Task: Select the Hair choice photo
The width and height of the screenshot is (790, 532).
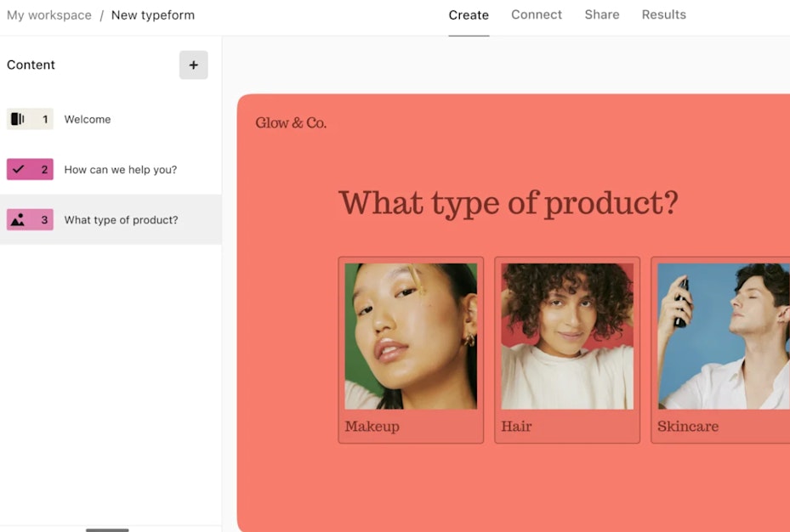Action: pyautogui.click(x=567, y=336)
